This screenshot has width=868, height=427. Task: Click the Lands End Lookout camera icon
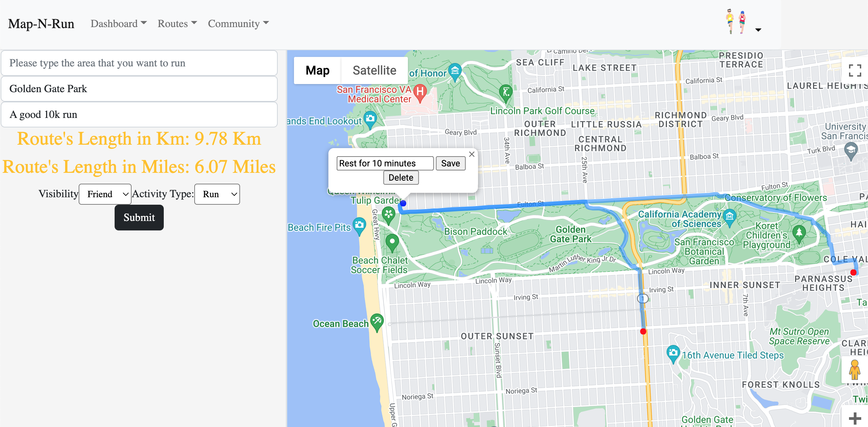tap(370, 120)
